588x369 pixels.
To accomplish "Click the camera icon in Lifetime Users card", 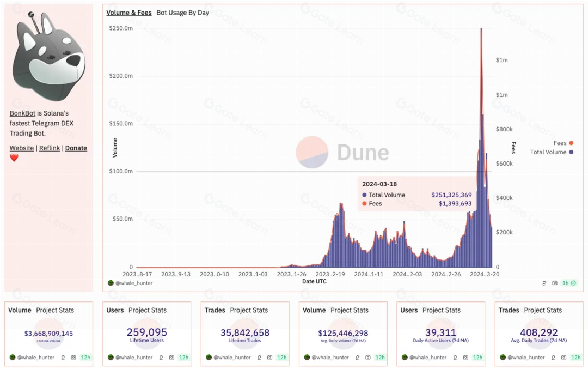I will click(171, 358).
